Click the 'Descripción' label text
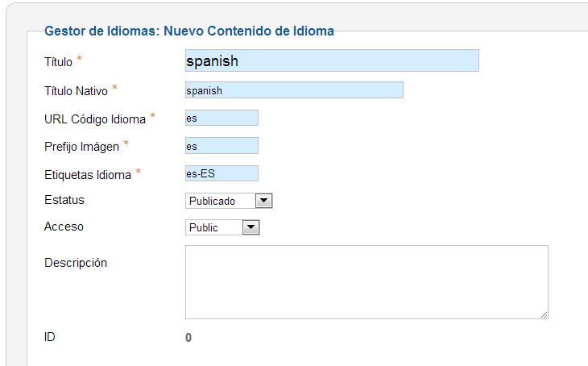Image resolution: width=588 pixels, height=366 pixels. [76, 263]
